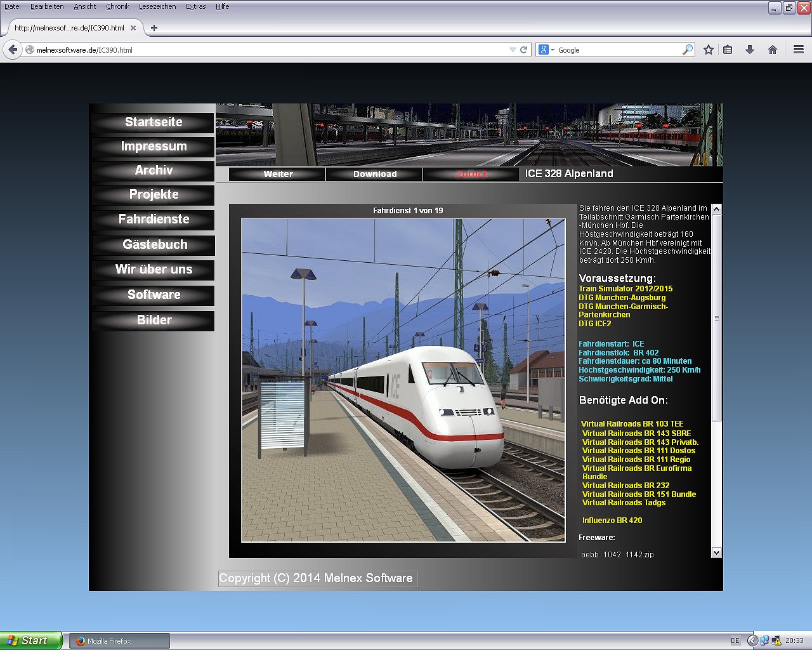Open the Hilfe menu
812x650 pixels.
point(223,6)
